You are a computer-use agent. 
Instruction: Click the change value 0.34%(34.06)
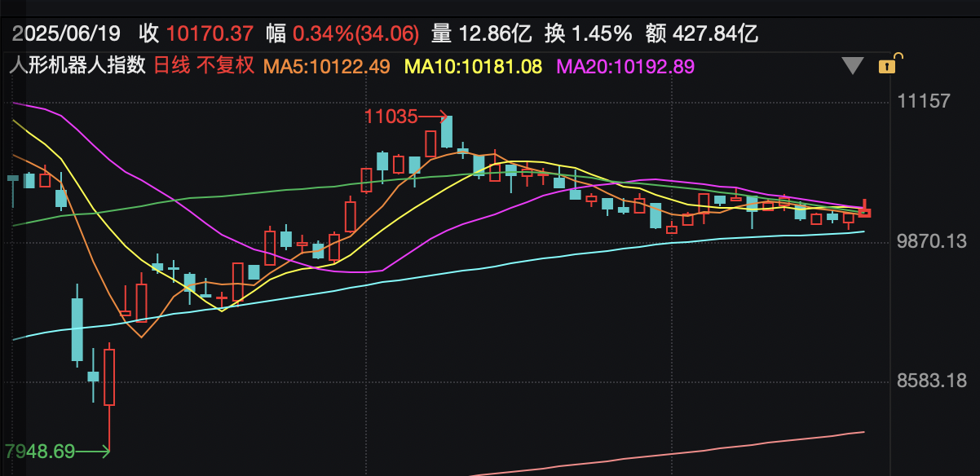(x=356, y=33)
